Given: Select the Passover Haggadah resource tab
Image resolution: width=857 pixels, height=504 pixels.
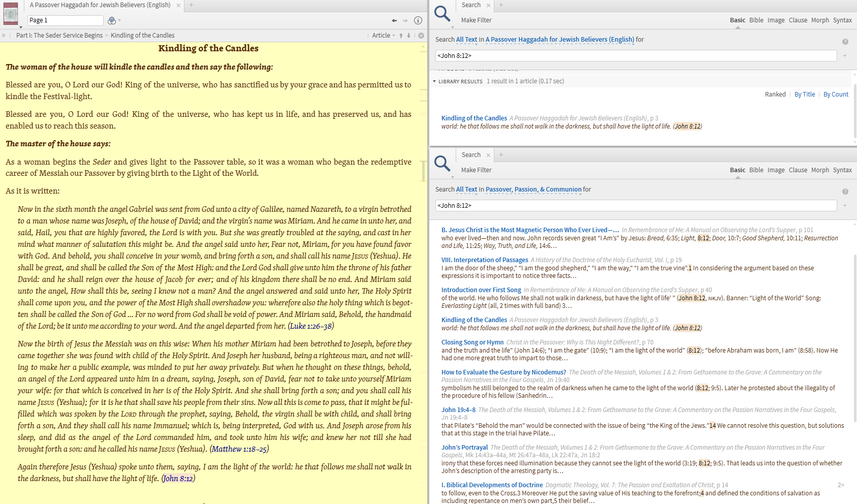Looking at the screenshot, I should pyautogui.click(x=100, y=5).
